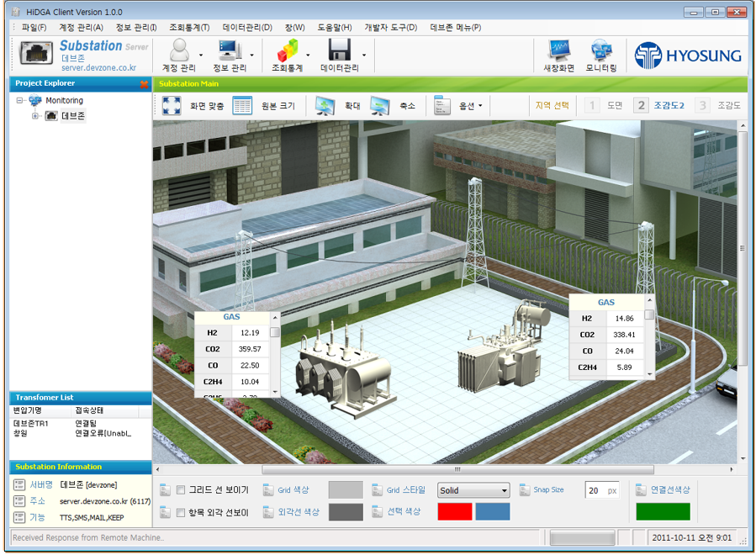Fit view with 화면 맞춤 icon

tap(172, 106)
